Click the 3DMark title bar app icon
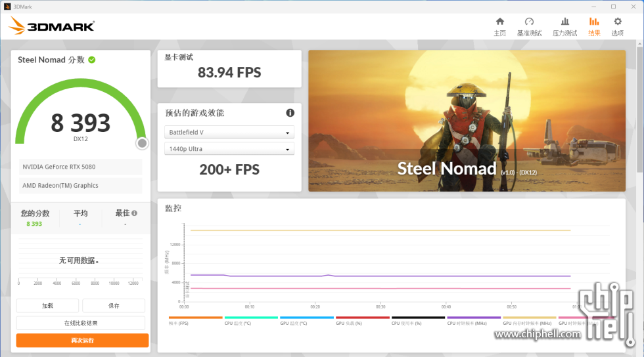This screenshot has height=357, width=644. (x=7, y=7)
